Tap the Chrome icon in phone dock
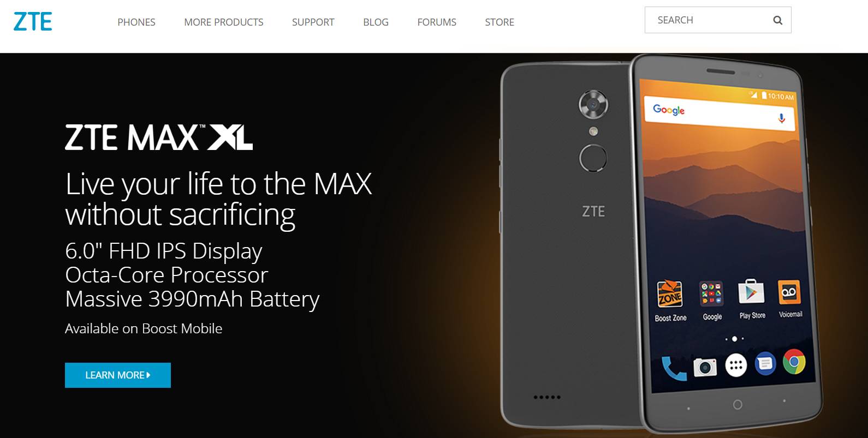The width and height of the screenshot is (868, 438). tap(794, 362)
